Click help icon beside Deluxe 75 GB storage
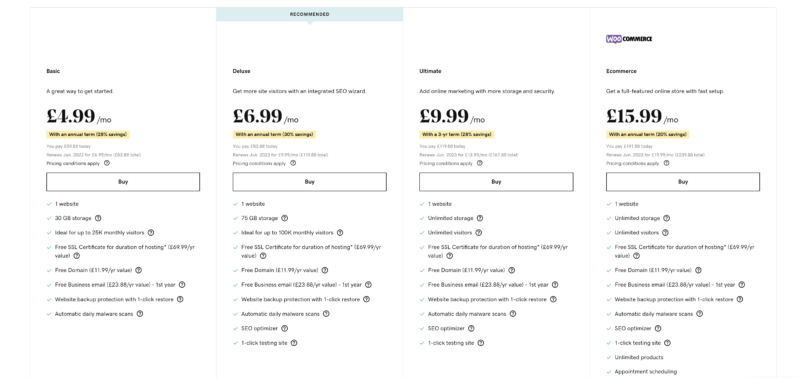 (285, 218)
